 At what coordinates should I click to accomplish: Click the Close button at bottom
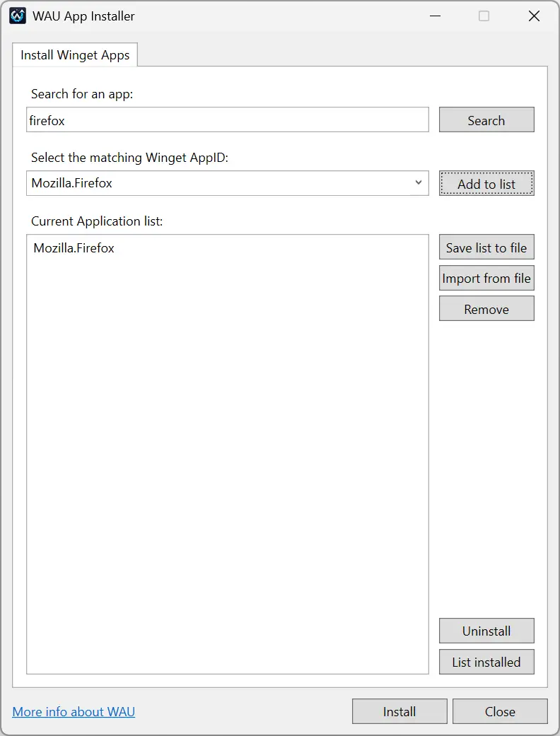pos(500,711)
